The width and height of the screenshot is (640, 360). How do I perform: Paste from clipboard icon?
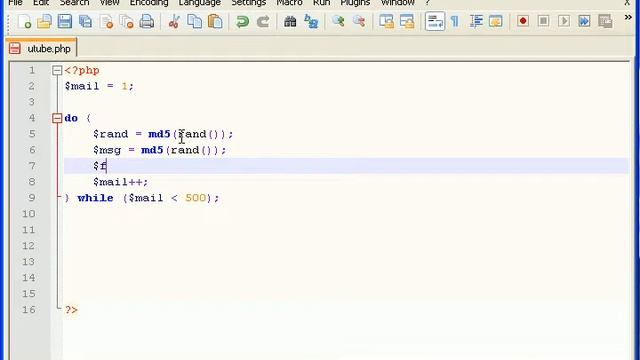coord(215,21)
